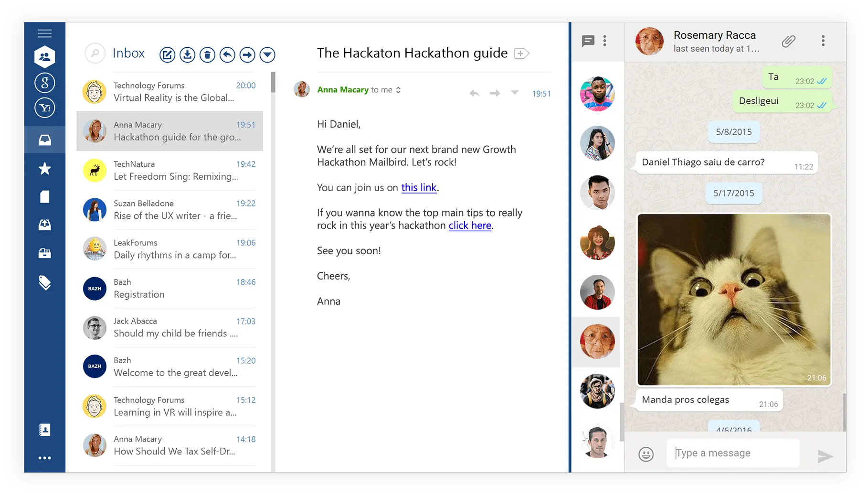868x497 pixels.
Task: Open the chevron next to the email forward button
Action: coord(515,93)
